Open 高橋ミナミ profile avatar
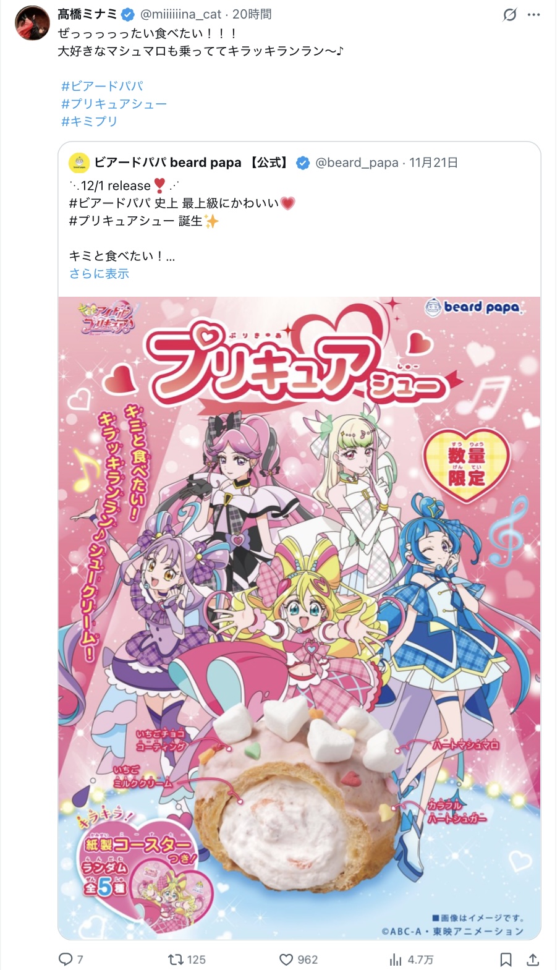560x970 pixels. (32, 23)
